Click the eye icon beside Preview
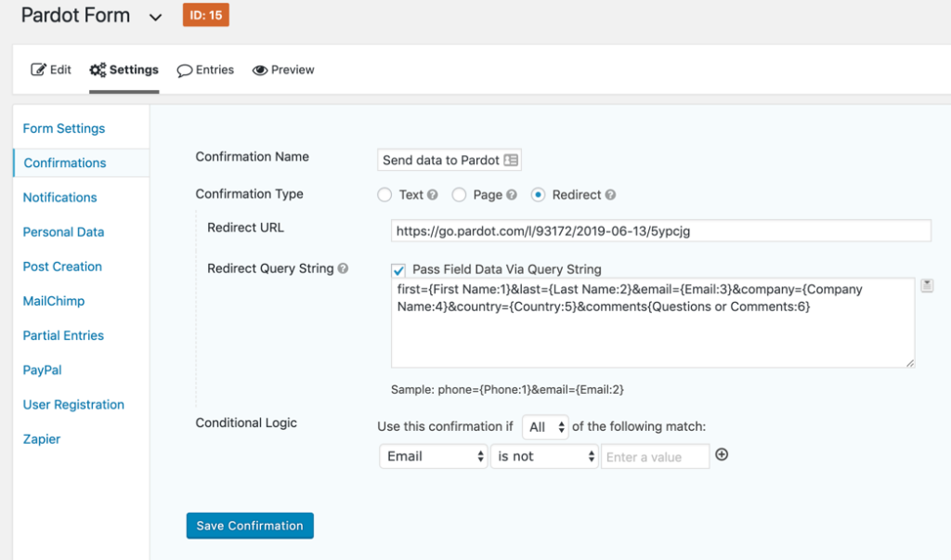 (259, 69)
